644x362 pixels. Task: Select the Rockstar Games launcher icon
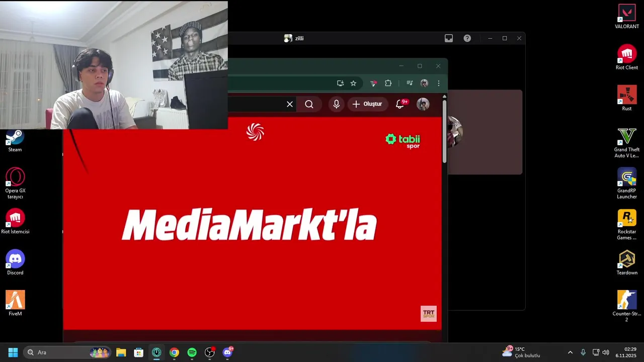click(626, 225)
